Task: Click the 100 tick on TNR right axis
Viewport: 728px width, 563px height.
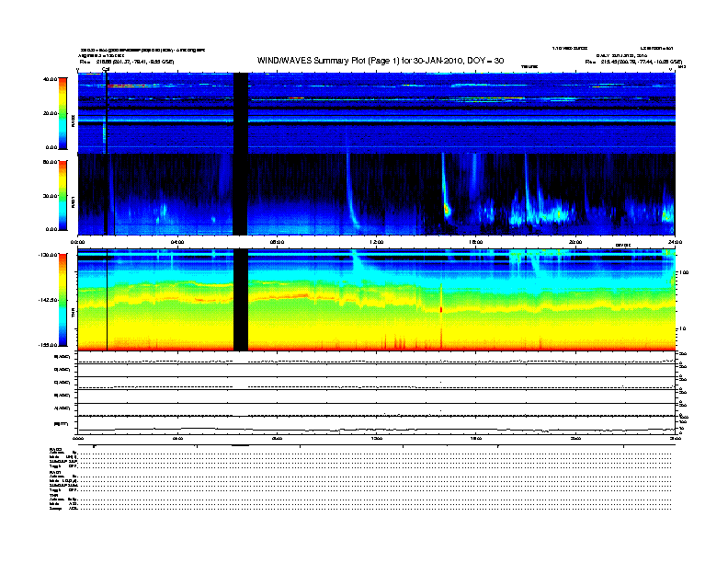Action: coord(685,272)
